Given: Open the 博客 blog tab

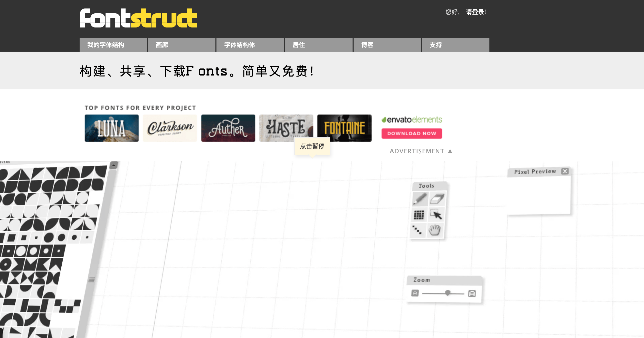Looking at the screenshot, I should point(387,45).
